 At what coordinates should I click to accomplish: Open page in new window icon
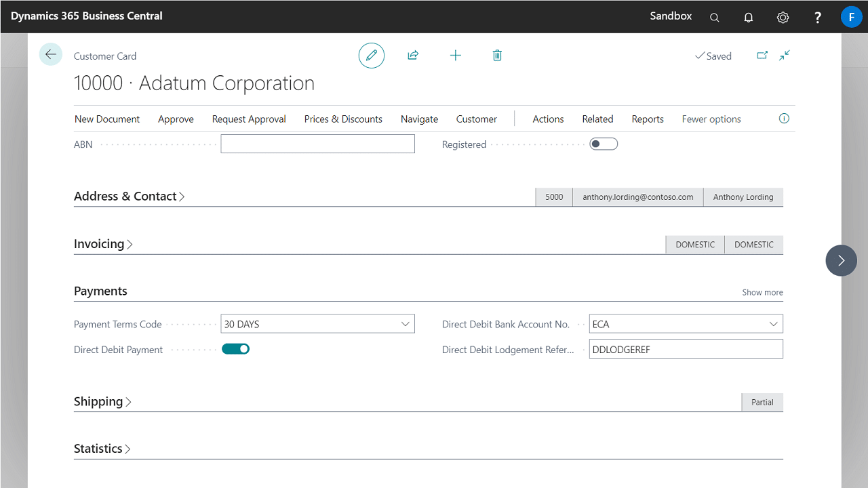pos(762,56)
